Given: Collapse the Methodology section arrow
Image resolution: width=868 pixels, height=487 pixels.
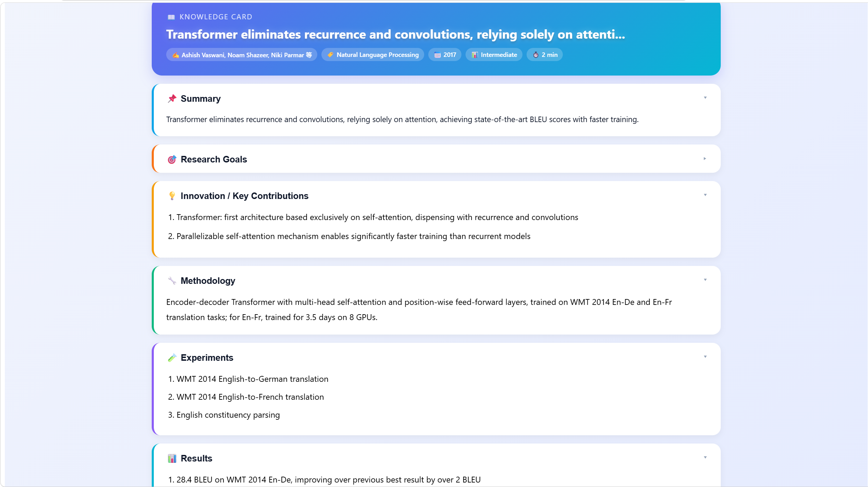Looking at the screenshot, I should point(705,280).
